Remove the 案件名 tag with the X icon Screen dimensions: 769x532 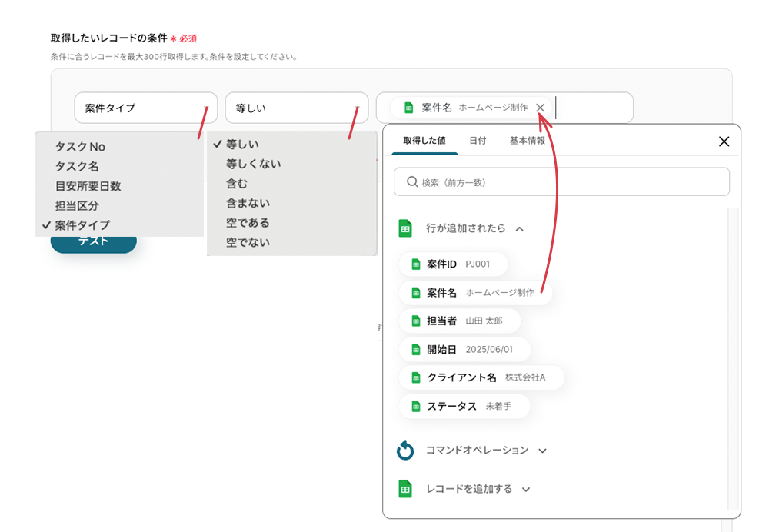pos(541,108)
